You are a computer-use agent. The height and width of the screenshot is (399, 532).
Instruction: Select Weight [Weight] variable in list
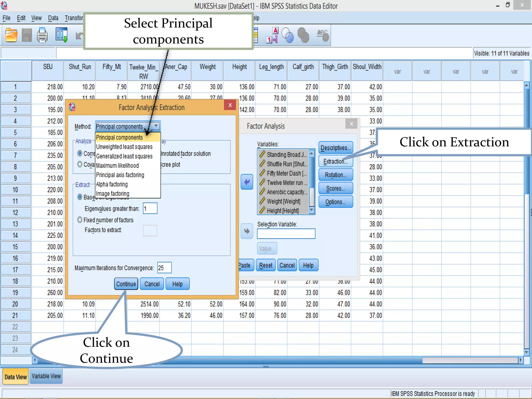pos(284,201)
